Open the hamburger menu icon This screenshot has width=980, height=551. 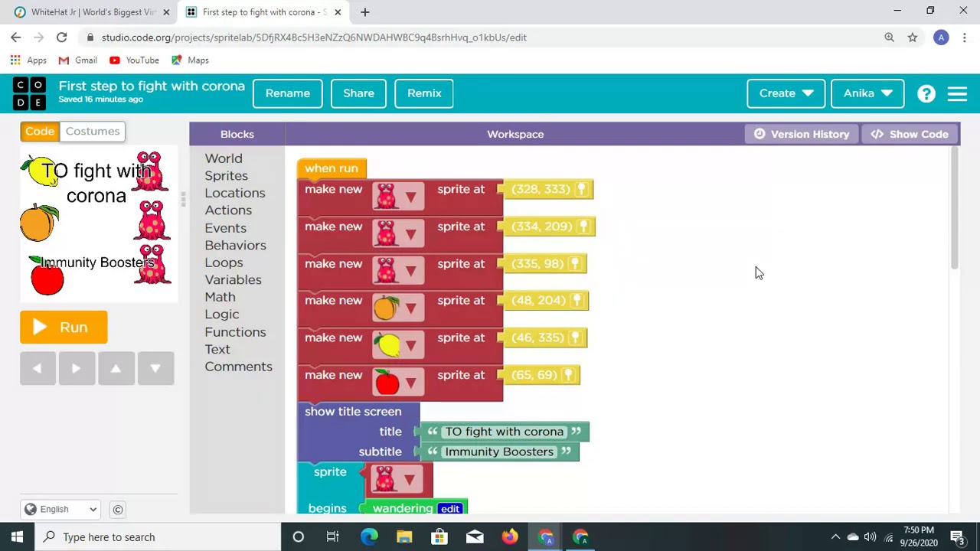point(957,93)
